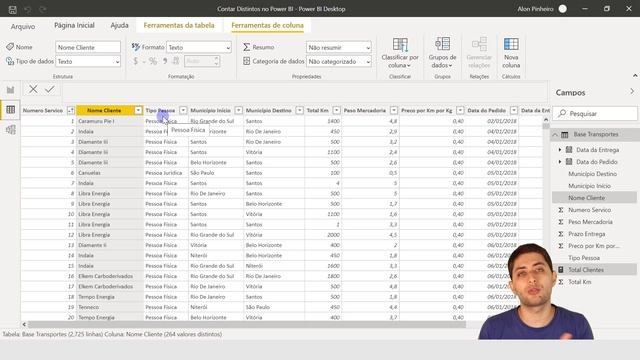
Task: Click Total Clientes measure calculator icon
Action: (561, 270)
